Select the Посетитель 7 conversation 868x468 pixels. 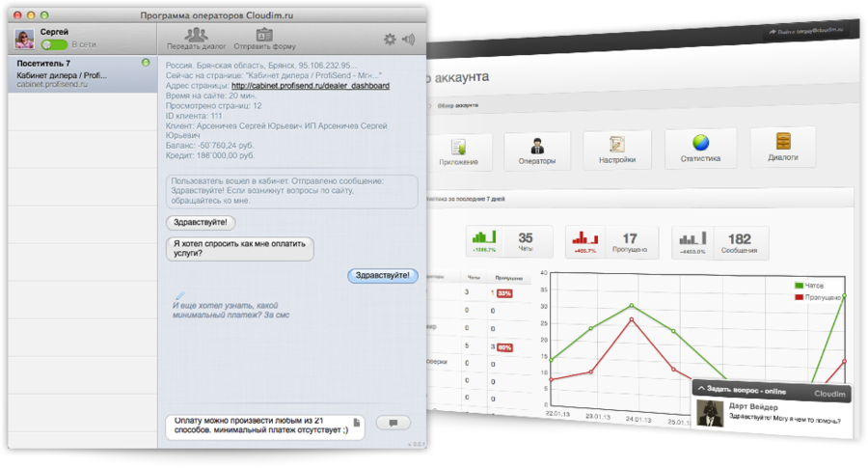point(83,73)
